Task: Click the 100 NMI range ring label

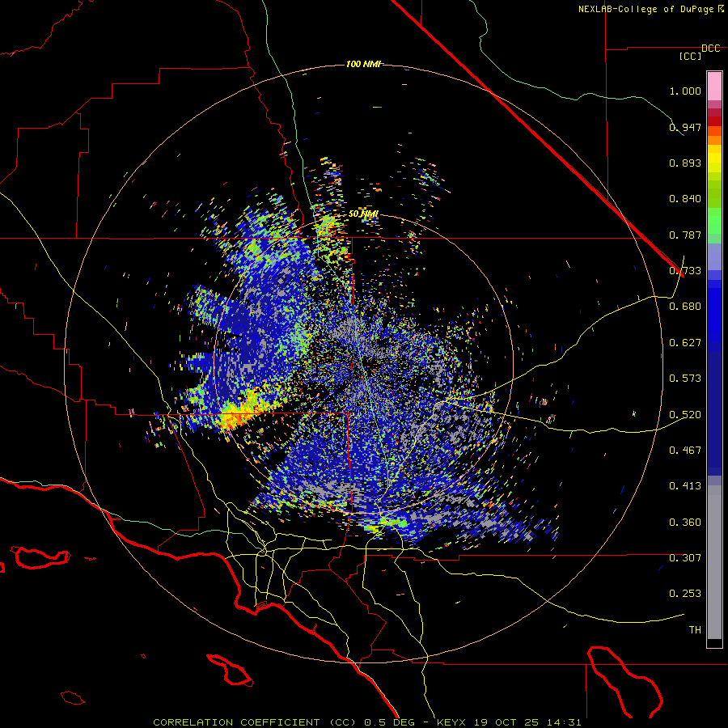Action: coord(363,64)
